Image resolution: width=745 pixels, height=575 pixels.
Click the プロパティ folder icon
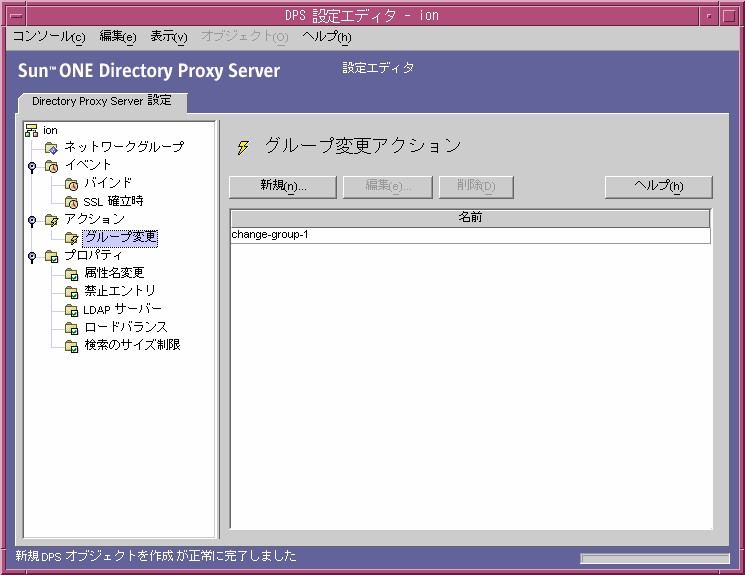click(51, 256)
